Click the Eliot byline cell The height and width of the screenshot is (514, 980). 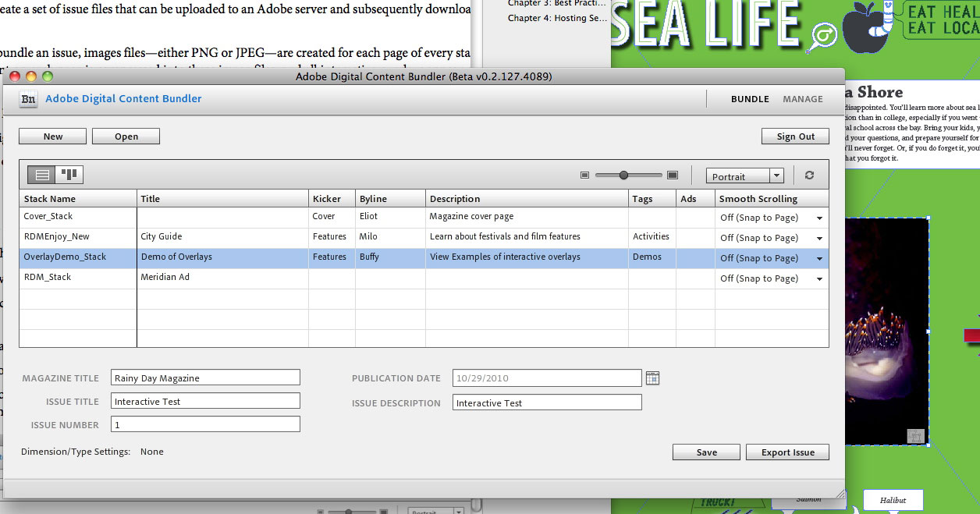(x=390, y=216)
